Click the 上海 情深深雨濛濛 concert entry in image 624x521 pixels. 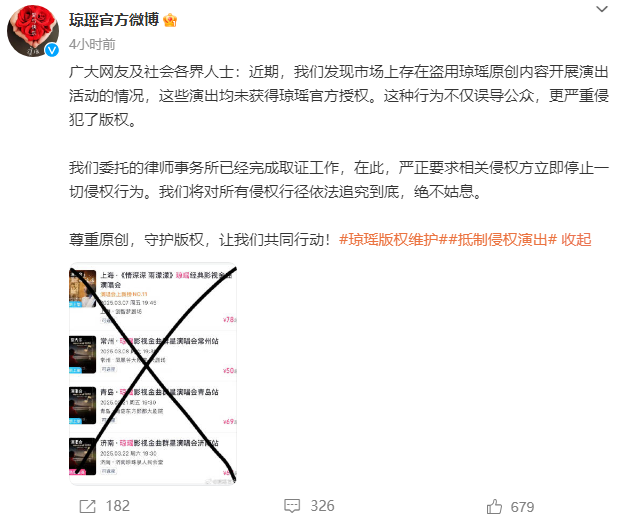pyautogui.click(x=153, y=297)
